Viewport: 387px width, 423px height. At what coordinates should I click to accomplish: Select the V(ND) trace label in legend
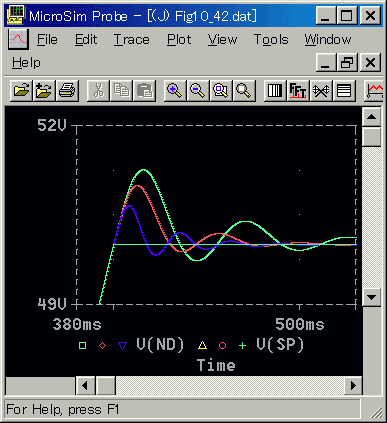[x=160, y=345]
